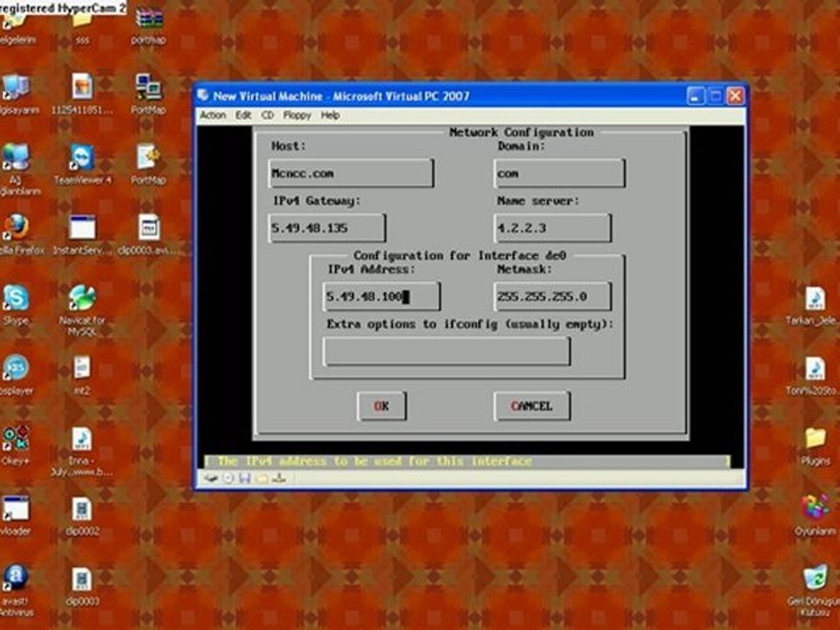Click the Domain field containing com
Screen dimensions: 840x630
click(x=559, y=173)
